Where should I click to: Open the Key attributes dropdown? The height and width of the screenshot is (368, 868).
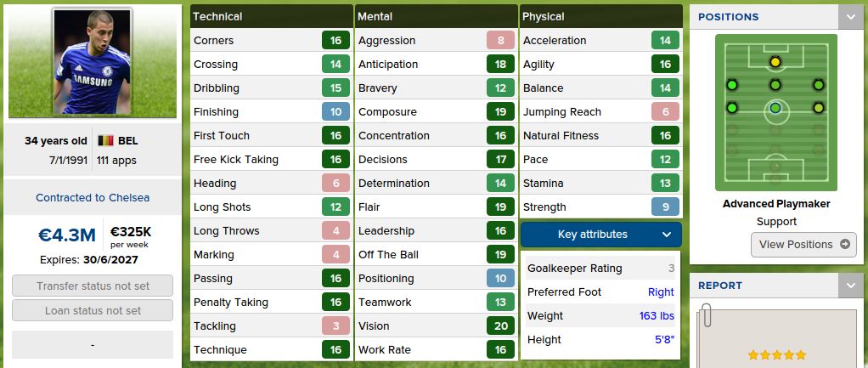600,235
